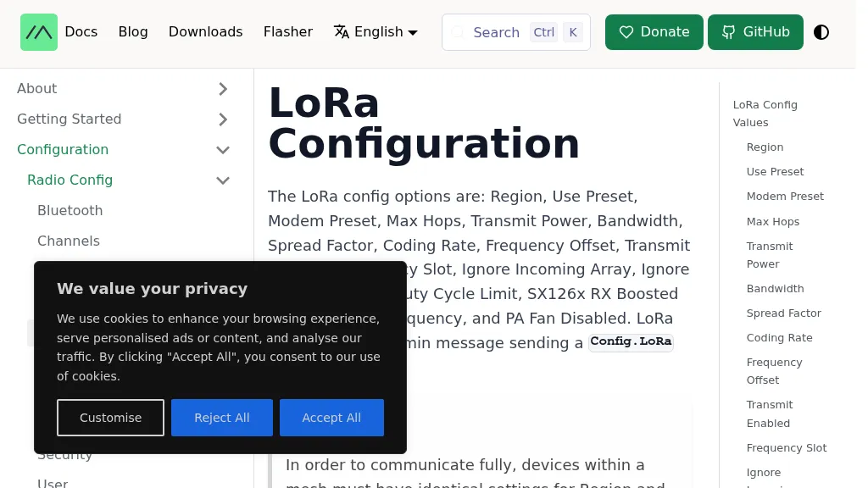Click the GitHub octocat icon
868x488 pixels.
click(x=728, y=32)
